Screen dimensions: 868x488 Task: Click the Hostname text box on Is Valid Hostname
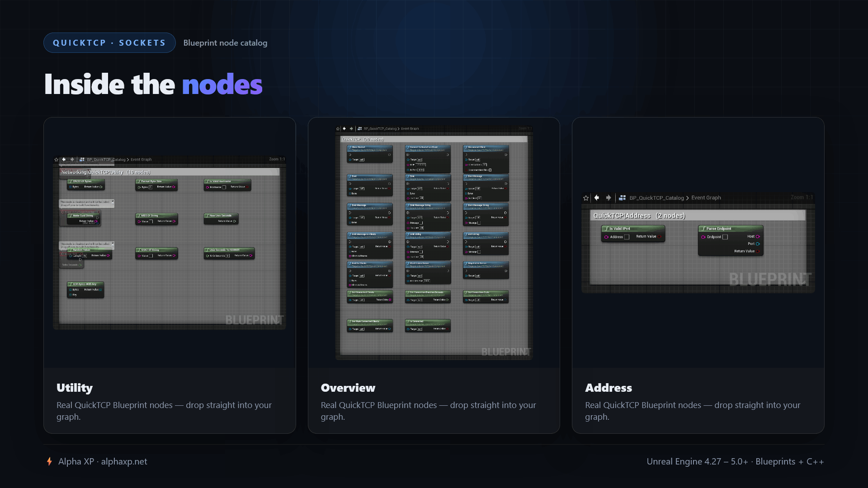coord(224,187)
